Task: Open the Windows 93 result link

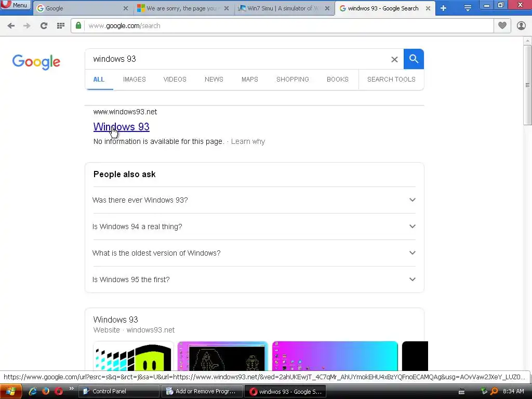Action: (x=121, y=127)
